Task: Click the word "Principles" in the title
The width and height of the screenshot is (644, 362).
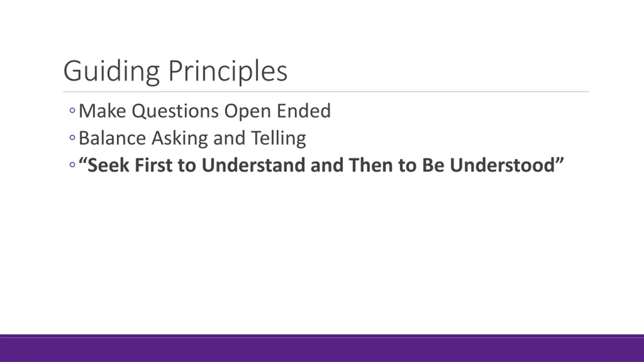Action: 228,71
